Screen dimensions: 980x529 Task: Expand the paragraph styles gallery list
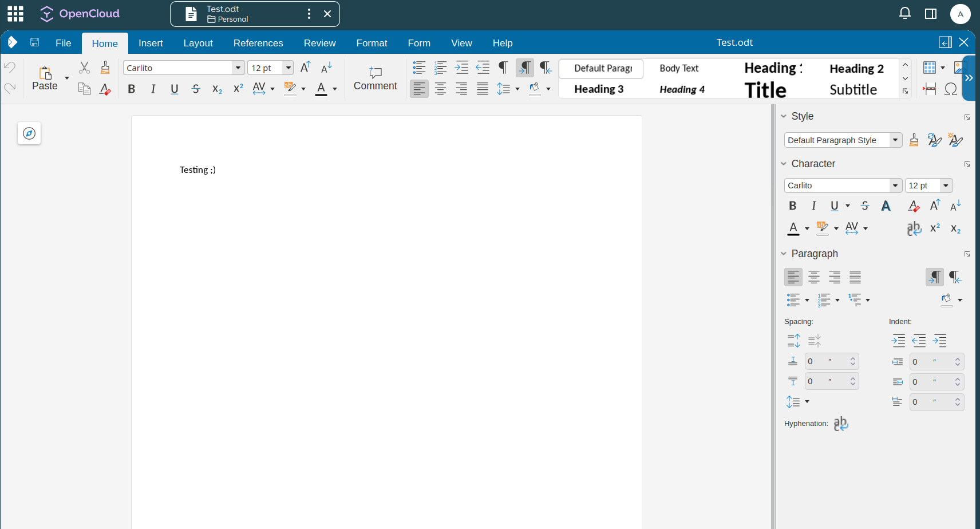(905, 91)
